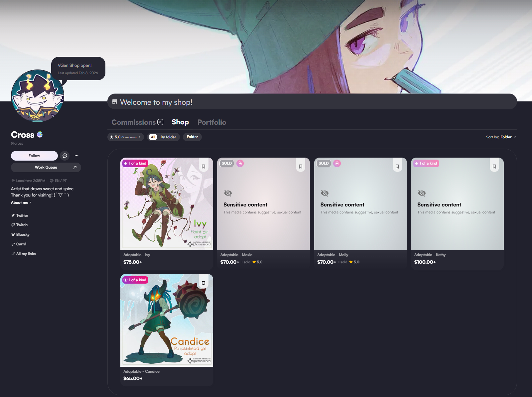Expand the 5.0 reviews rating chip
Screen dimensions: 532x397
(125, 137)
